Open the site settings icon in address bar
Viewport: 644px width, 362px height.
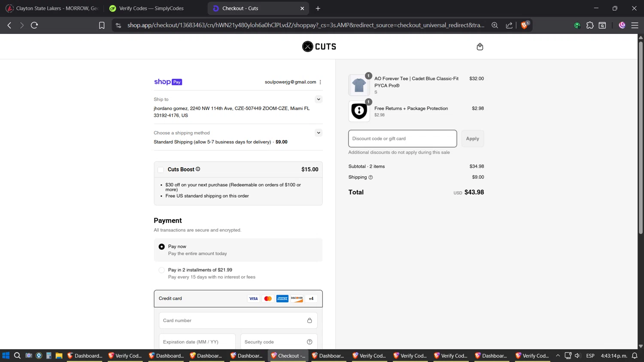click(118, 25)
